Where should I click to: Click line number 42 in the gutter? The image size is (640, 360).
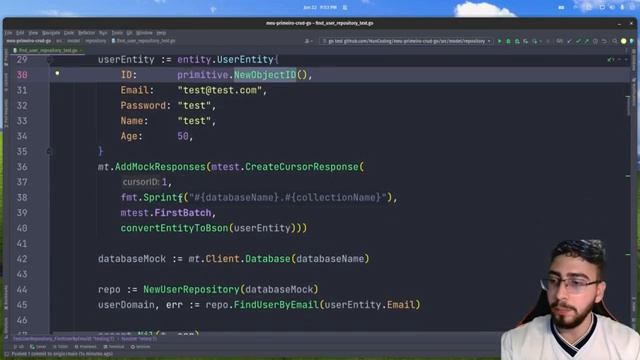click(22, 259)
